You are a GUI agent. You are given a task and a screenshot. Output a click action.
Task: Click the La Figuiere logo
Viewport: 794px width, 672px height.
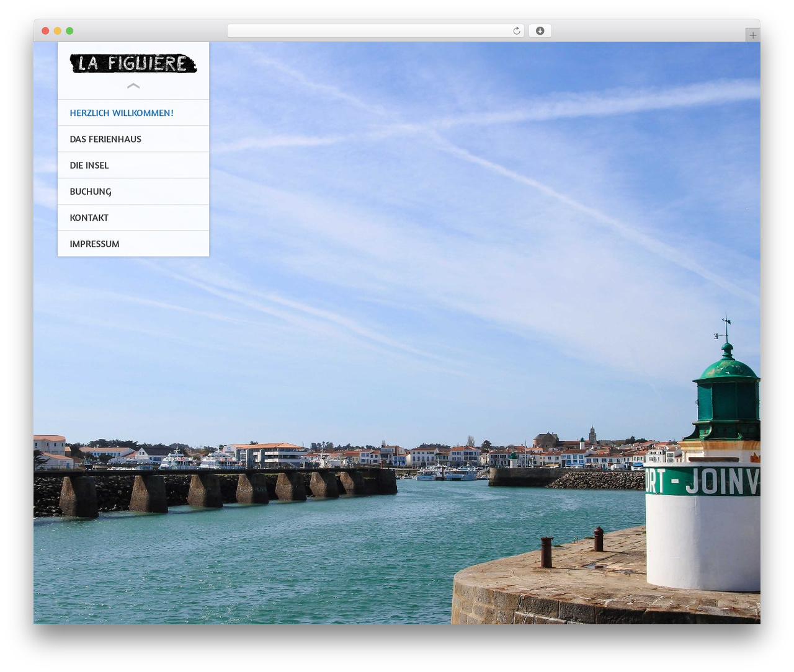point(133,63)
